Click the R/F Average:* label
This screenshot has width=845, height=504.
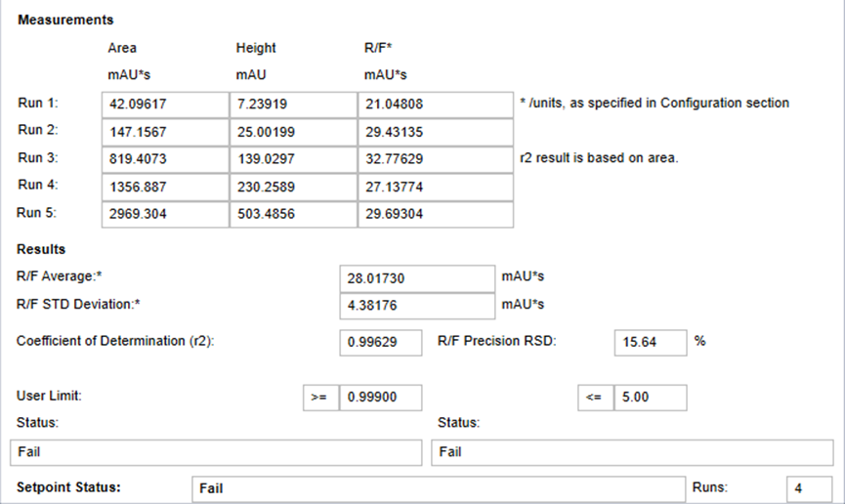coord(60,276)
